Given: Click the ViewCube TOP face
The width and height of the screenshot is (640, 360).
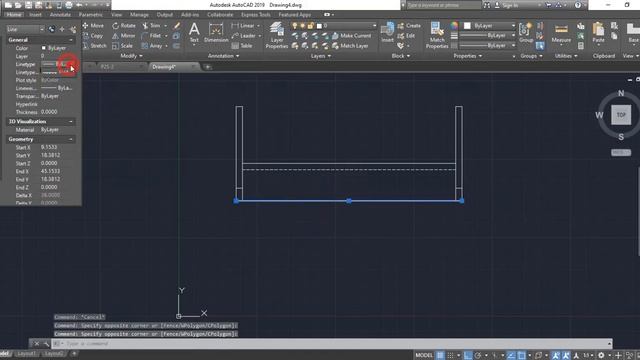Looking at the screenshot, I should [621, 115].
